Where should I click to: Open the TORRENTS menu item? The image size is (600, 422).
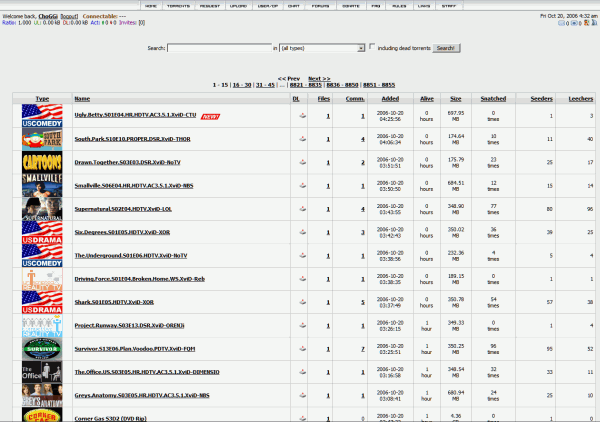tap(178, 6)
